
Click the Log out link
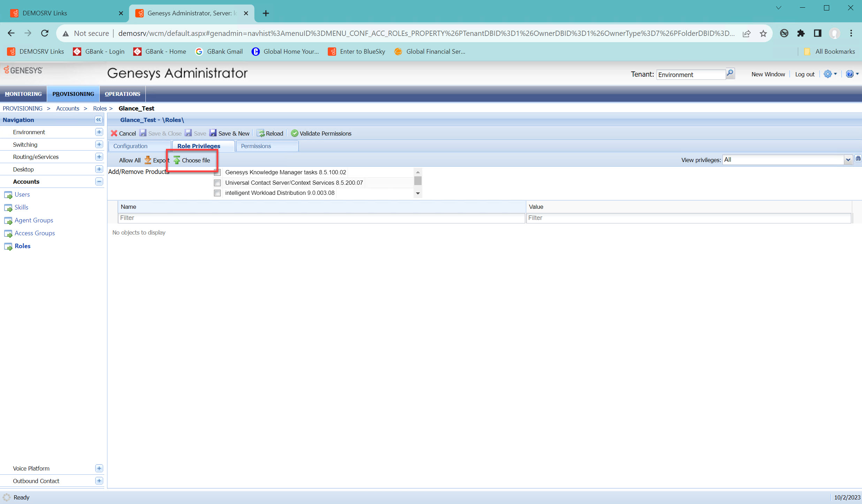pos(805,74)
